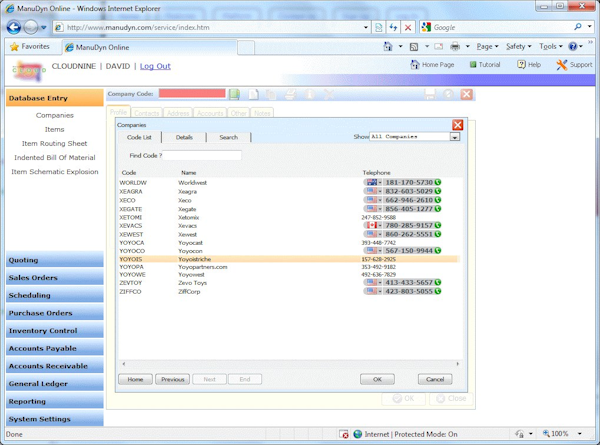Open the Companies menu item in sidebar
600x445 pixels.
55,115
